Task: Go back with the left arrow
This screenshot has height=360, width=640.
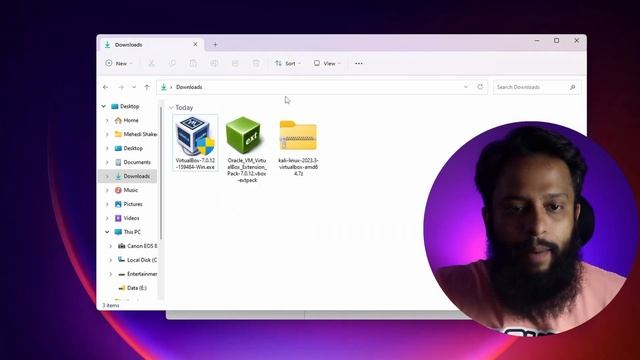Action: [x=106, y=87]
